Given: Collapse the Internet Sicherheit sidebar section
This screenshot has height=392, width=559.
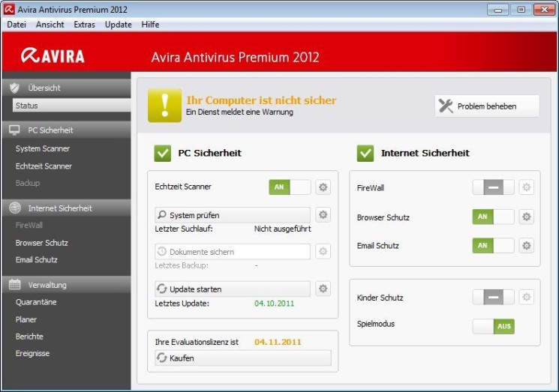Looking at the screenshot, I should [66, 208].
